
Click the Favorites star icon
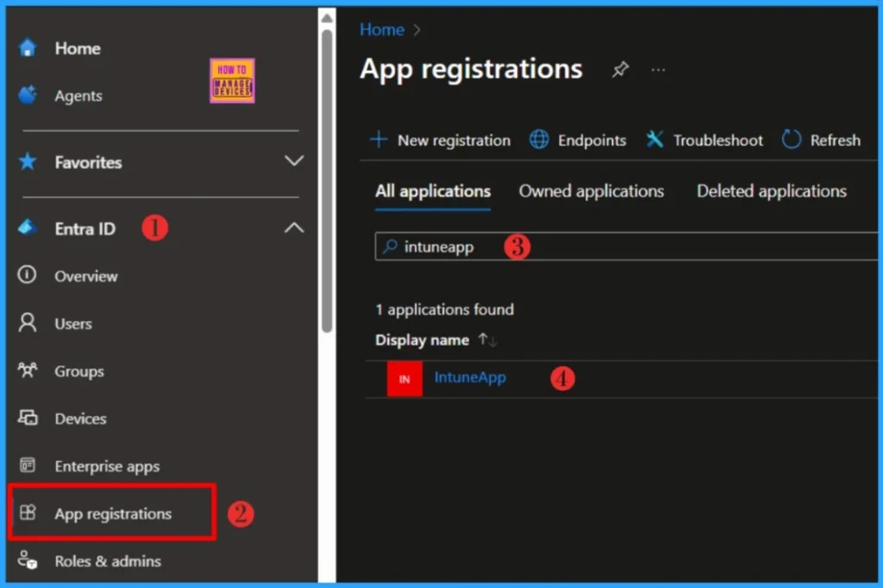(x=28, y=161)
